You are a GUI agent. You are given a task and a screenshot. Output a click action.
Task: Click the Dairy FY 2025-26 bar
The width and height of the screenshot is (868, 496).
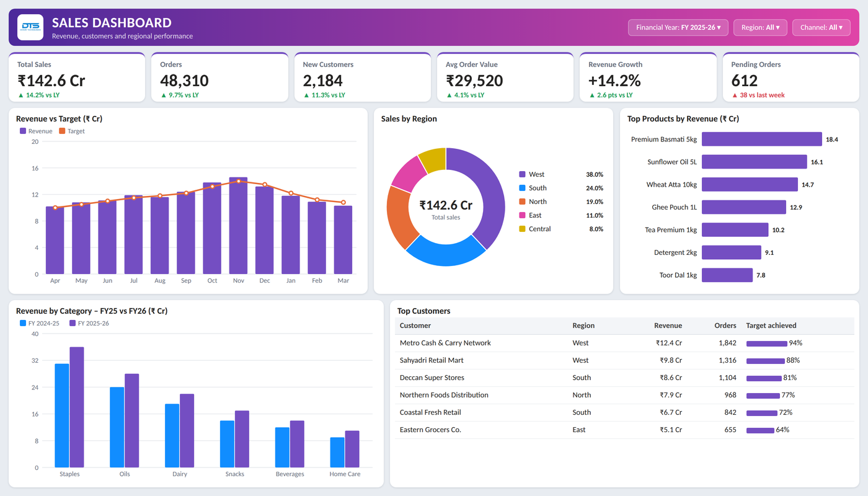point(187,431)
